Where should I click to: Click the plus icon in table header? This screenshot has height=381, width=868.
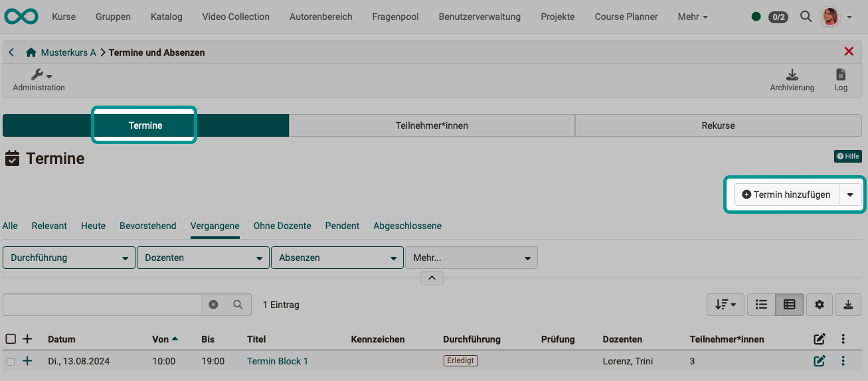coord(27,339)
